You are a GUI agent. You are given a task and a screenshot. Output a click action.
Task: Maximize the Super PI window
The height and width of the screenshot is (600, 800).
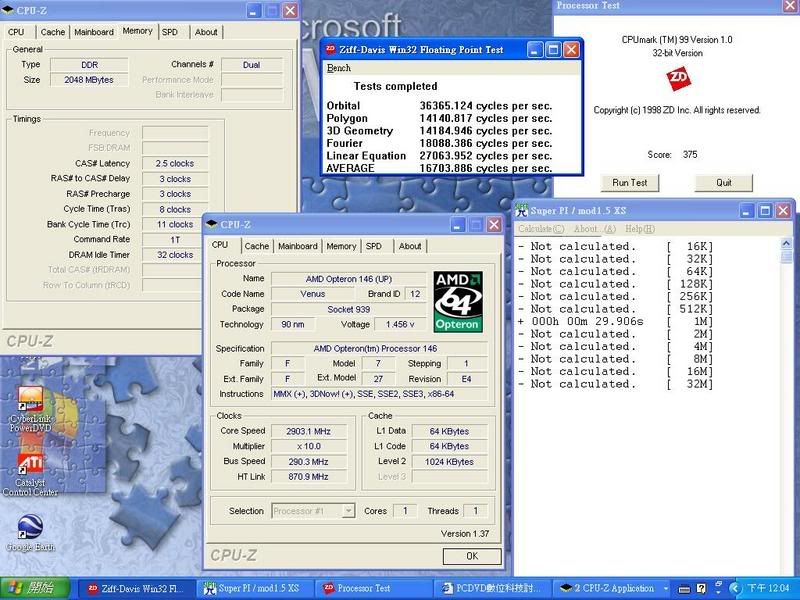(x=765, y=211)
